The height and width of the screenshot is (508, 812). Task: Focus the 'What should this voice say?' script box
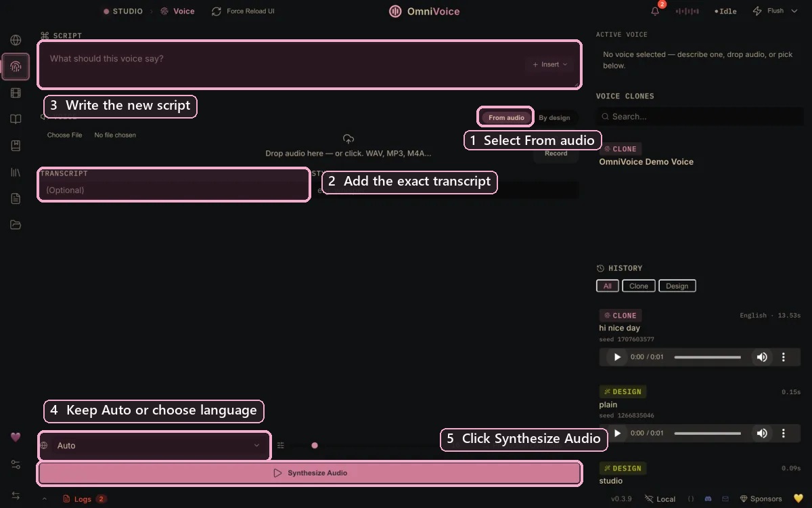[x=309, y=64]
